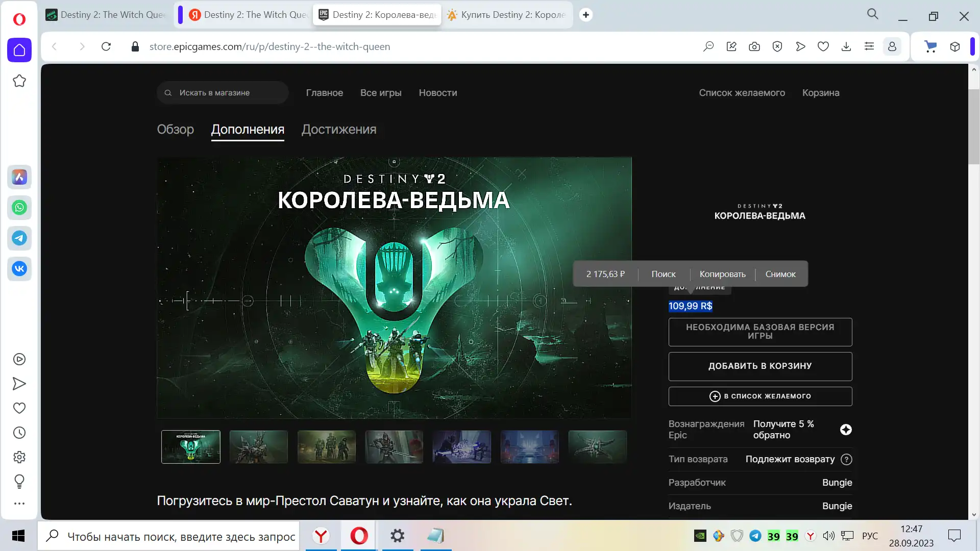Viewport: 980px width, 551px height.
Task: Open Список желаемого link
Action: tap(742, 93)
